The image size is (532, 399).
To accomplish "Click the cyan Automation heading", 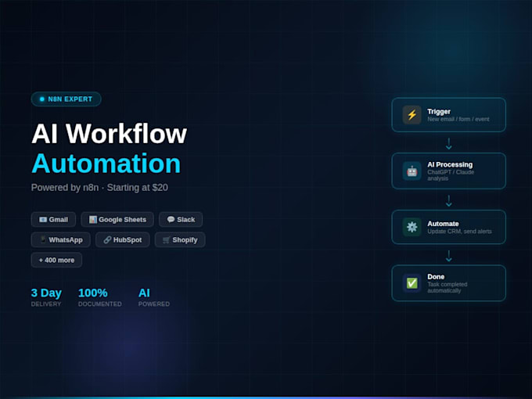I will click(106, 164).
